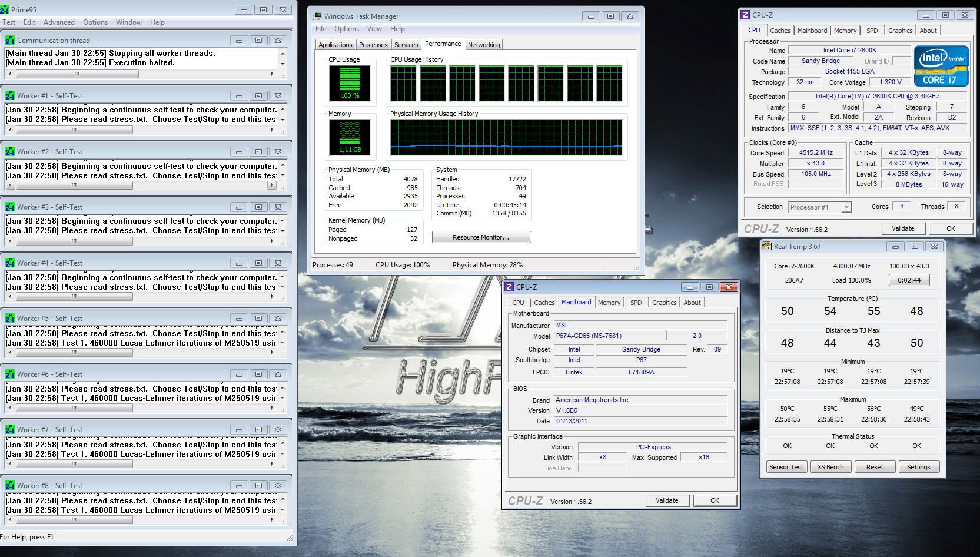This screenshot has height=557, width=980.
Task: Open Prime95 Window menu
Action: tap(129, 22)
